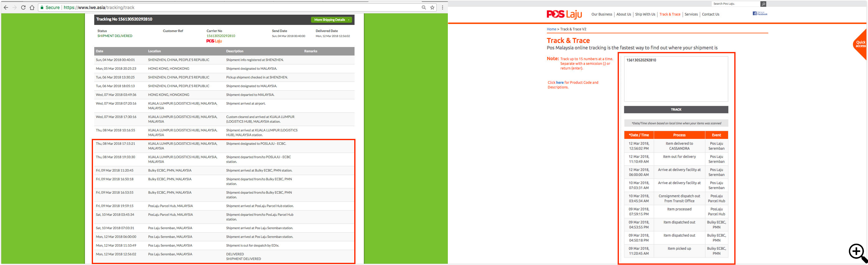Click 'Shipment arrived at Bulky ECBC, PMN station.'
The height and width of the screenshot is (265, 868).
pos(259,170)
